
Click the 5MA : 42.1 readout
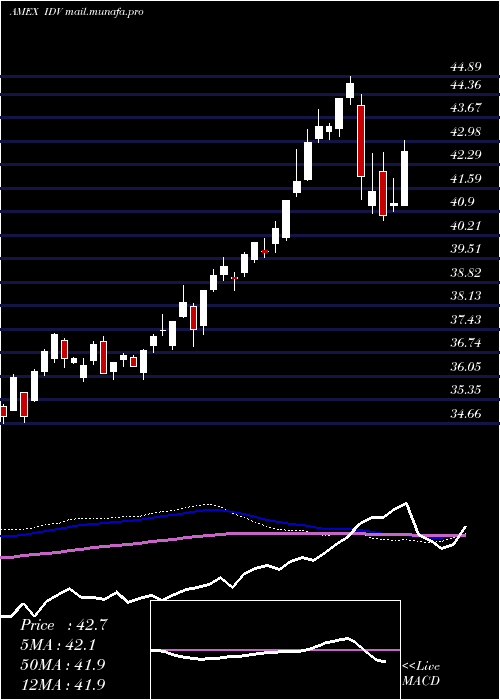58,645
